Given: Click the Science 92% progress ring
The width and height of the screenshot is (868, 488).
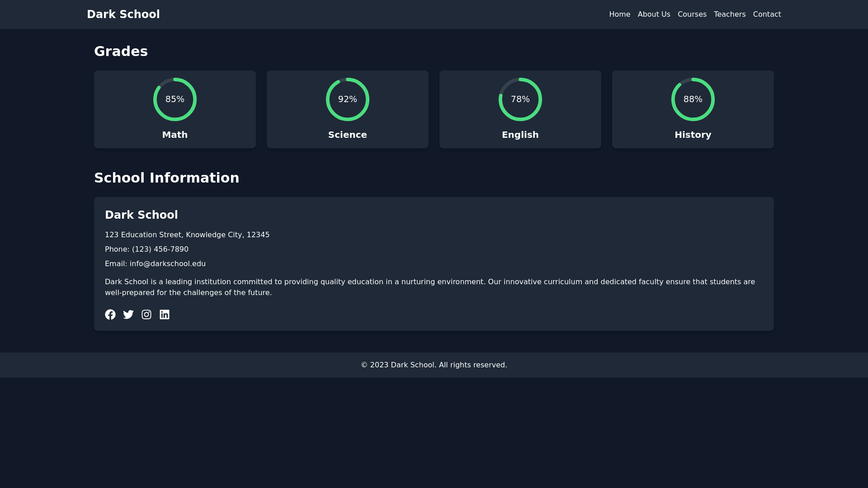Looking at the screenshot, I should (348, 99).
